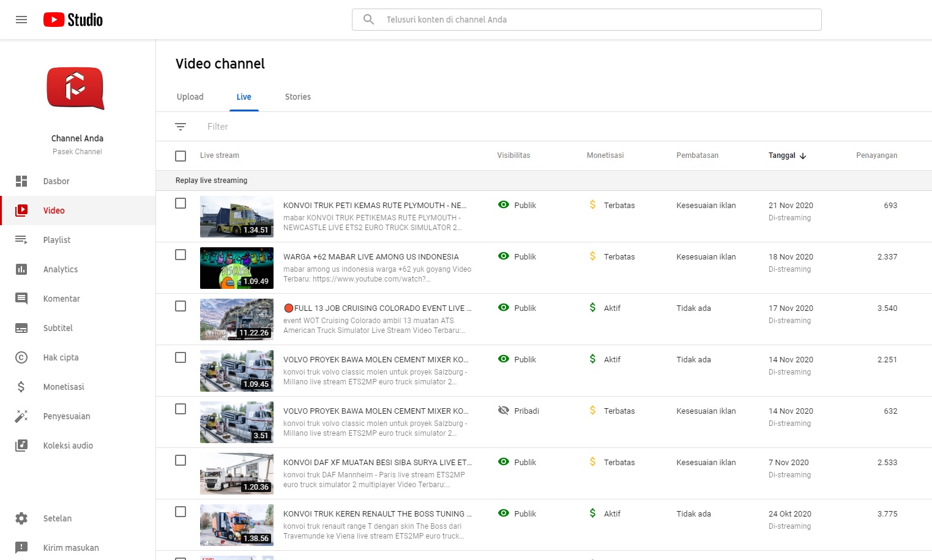This screenshot has width=932, height=560.
Task: Tick checkbox for KONVOI TRUK KEREN RENAULT video
Action: pos(181,512)
